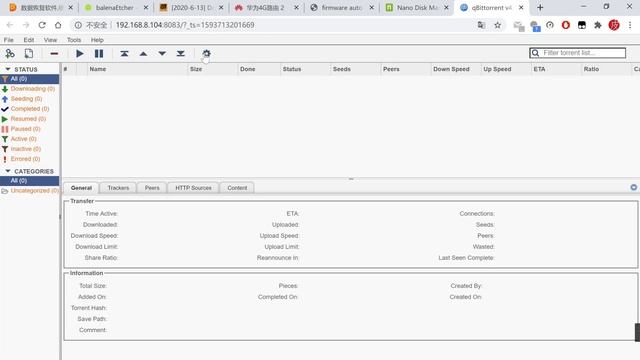The image size is (640, 360).
Task: Click the Add Torrent Link icon
Action: click(10, 53)
